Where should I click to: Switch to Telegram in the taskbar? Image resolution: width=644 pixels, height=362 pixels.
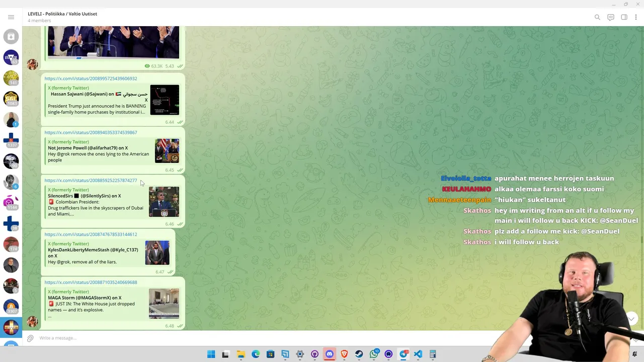tap(404, 354)
